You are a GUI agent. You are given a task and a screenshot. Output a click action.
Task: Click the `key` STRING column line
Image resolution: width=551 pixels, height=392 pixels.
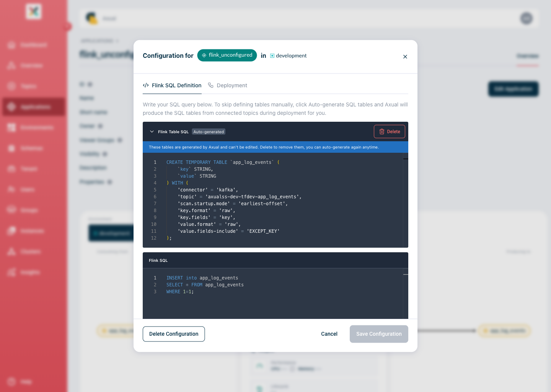click(x=195, y=169)
